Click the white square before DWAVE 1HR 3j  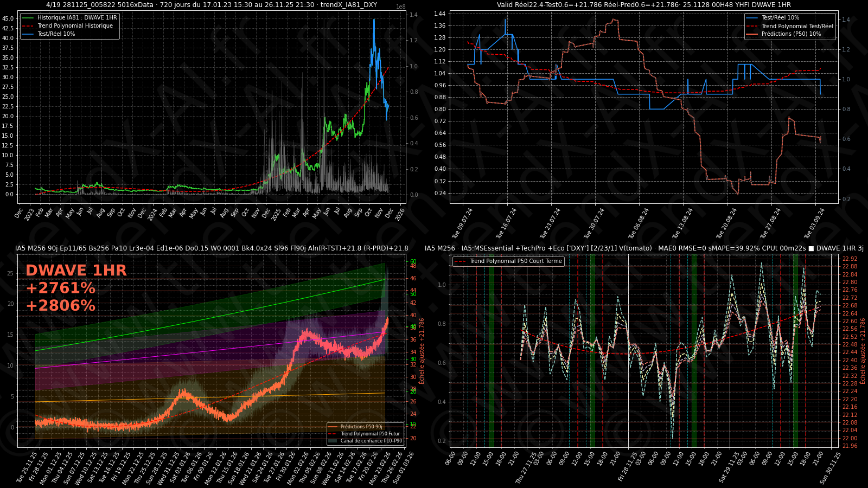(811, 248)
